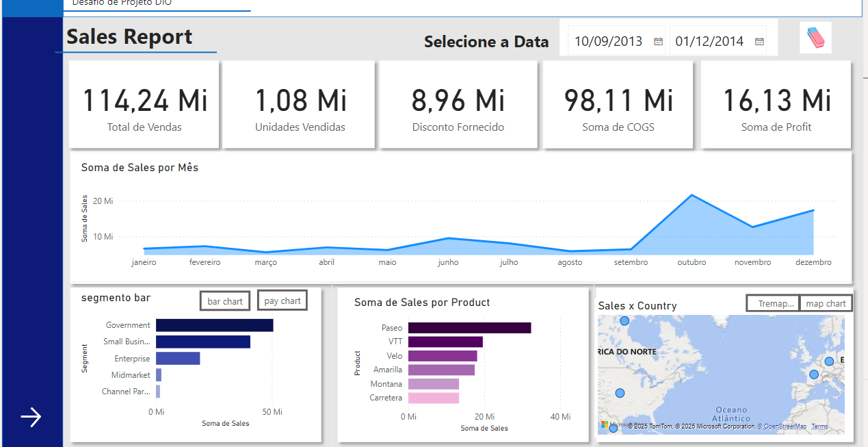Click the Selecione a Data label
This screenshot has width=868, height=447.
click(x=486, y=42)
